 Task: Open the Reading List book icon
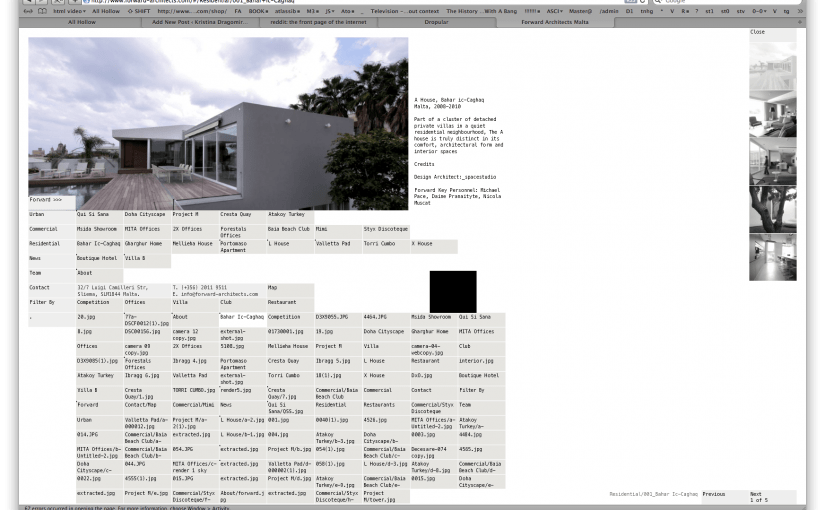[42, 11]
